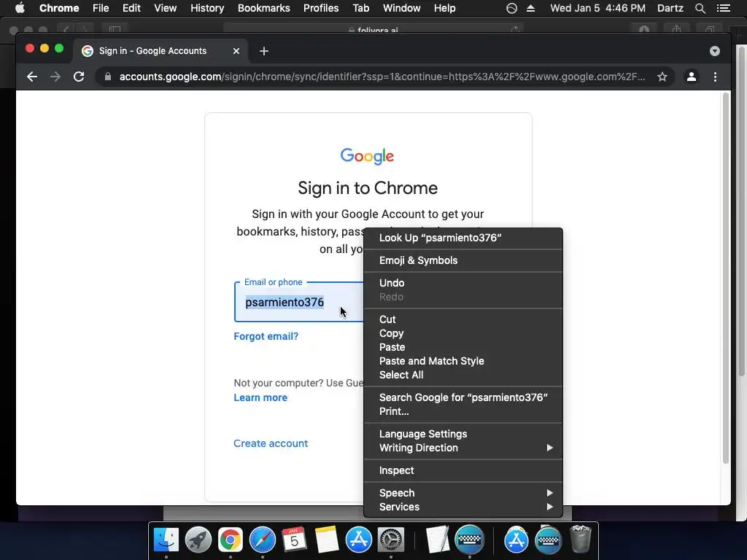Open a new tab with the plus icon
The image size is (747, 560).
[x=264, y=51]
